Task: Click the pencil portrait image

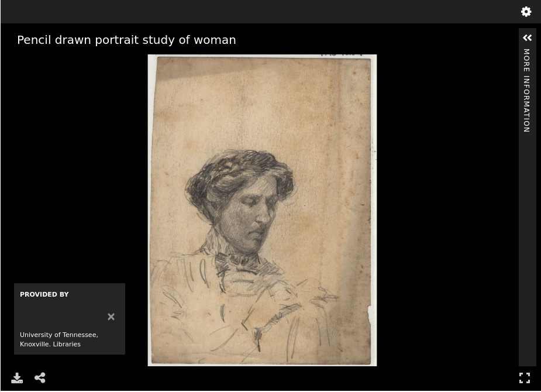Action: click(x=262, y=210)
